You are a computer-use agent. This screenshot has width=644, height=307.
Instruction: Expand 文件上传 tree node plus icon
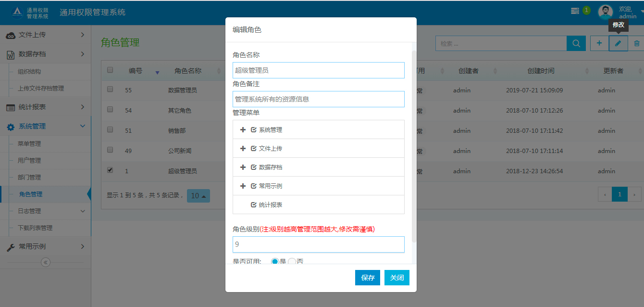pos(243,148)
